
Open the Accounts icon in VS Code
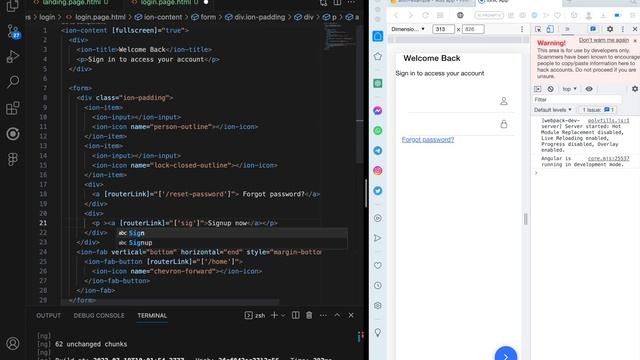13,344
